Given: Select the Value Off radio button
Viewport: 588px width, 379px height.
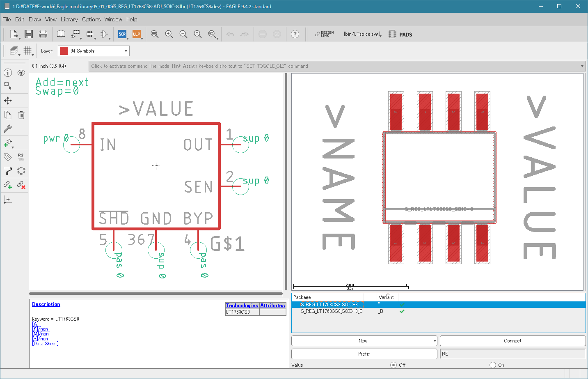Looking at the screenshot, I should (x=394, y=365).
